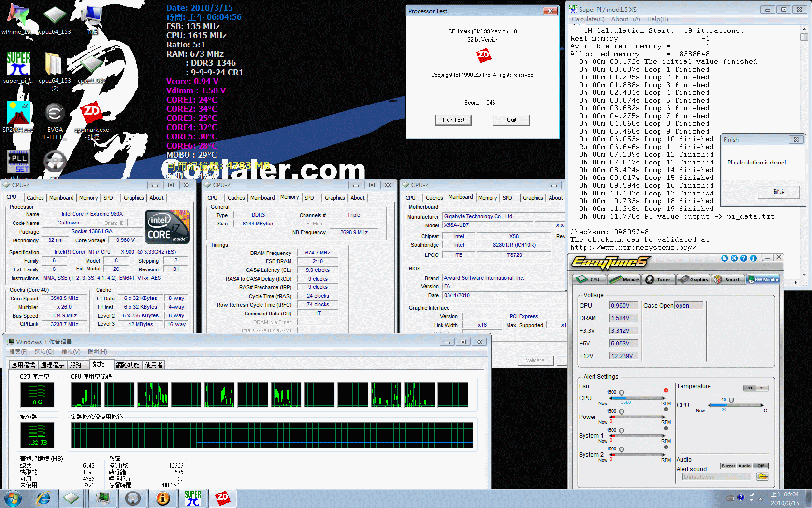Switch to 網路功能 tab in Task Manager
This screenshot has height=508, width=812.
[x=128, y=365]
